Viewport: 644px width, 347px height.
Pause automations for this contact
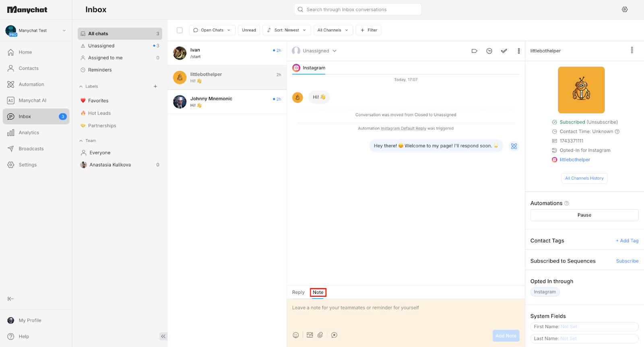click(x=584, y=215)
